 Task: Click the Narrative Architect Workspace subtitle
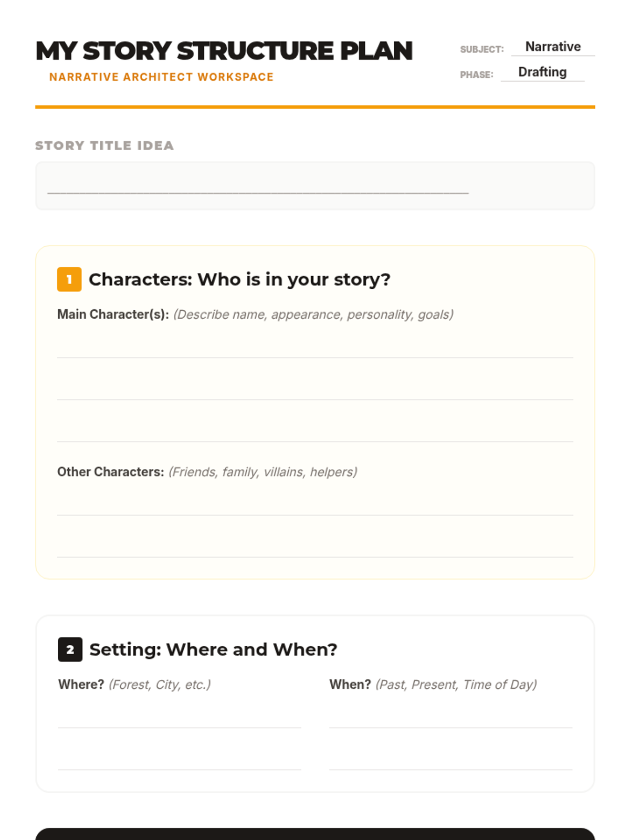161,77
